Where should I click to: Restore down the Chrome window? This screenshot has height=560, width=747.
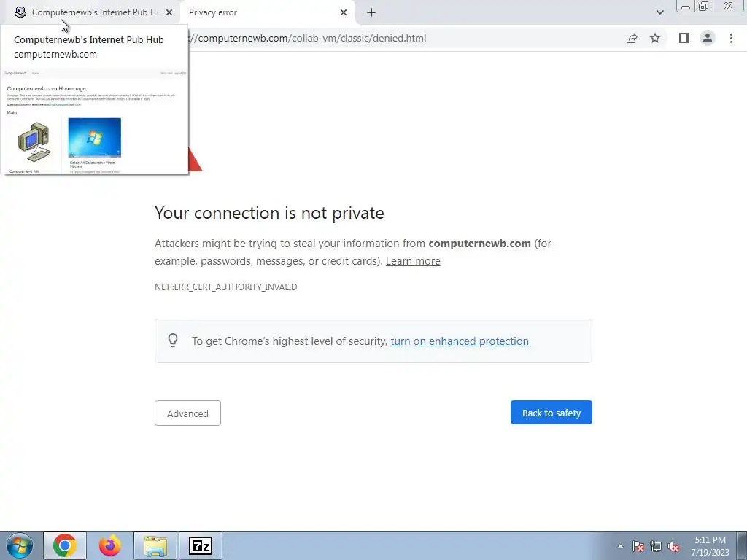(704, 6)
